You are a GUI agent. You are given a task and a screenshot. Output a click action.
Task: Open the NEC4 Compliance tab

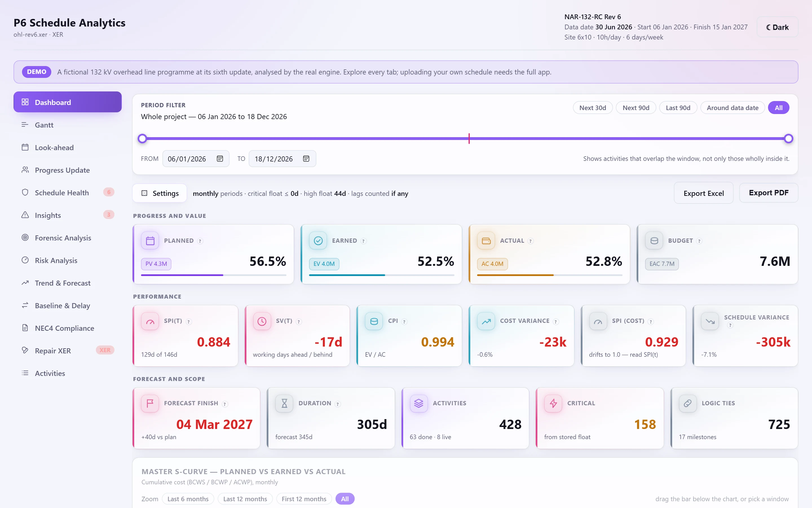[x=67, y=328]
